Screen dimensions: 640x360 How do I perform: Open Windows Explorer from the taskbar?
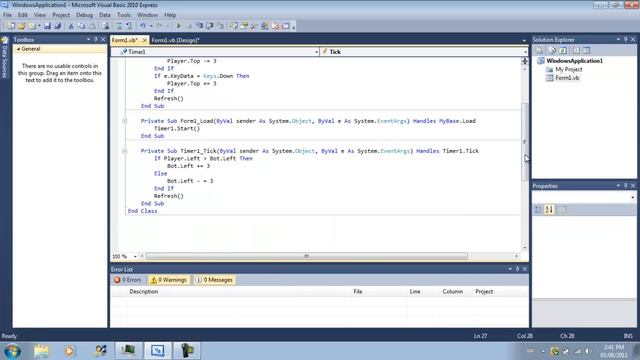point(41,351)
